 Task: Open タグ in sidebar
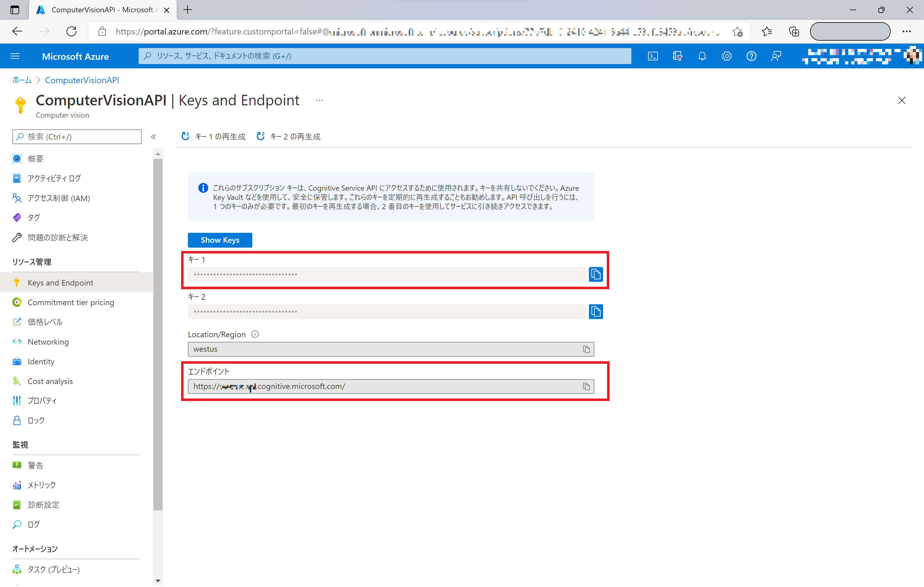(x=77, y=217)
